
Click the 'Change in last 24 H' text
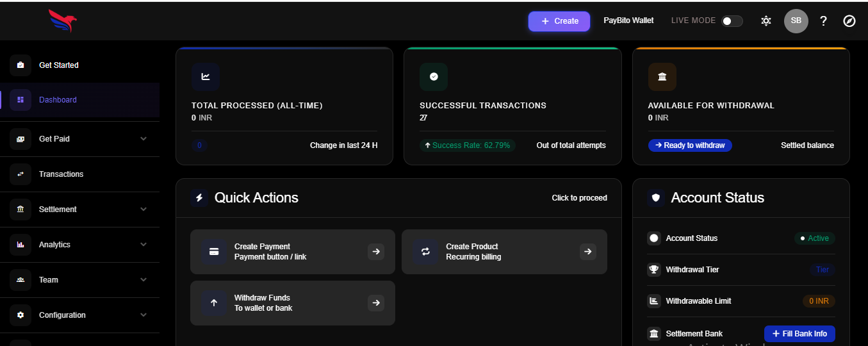coord(344,145)
